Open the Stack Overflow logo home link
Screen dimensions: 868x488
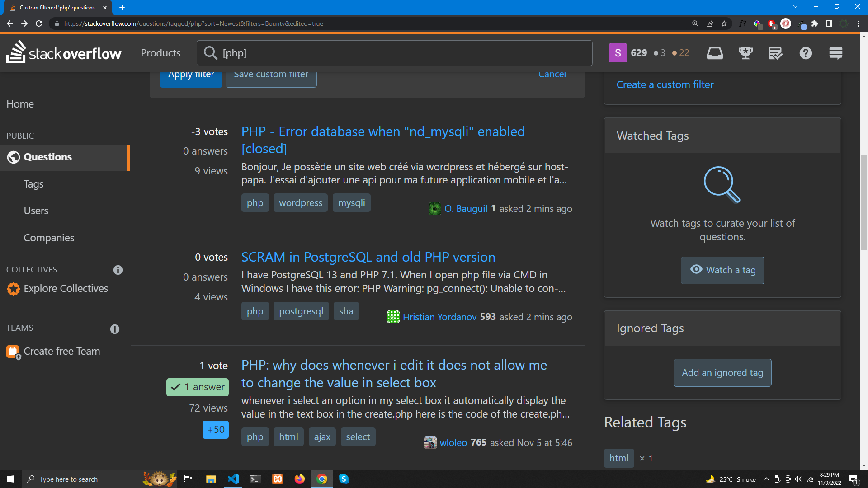click(x=64, y=53)
